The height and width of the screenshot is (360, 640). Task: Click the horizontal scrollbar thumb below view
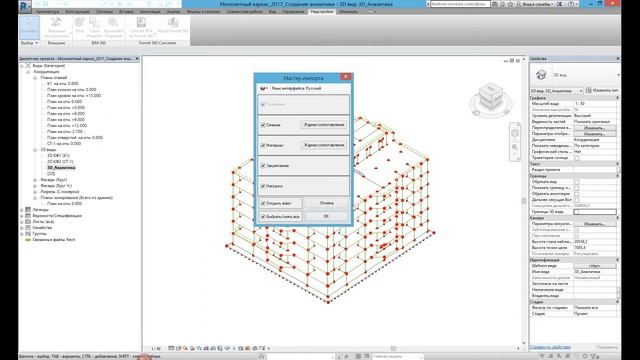[393, 349]
